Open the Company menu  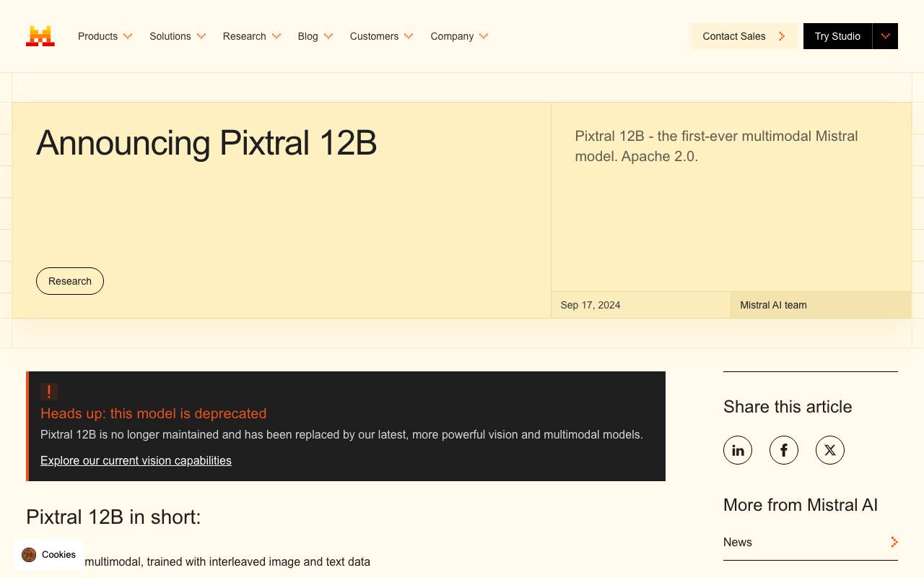click(x=460, y=36)
